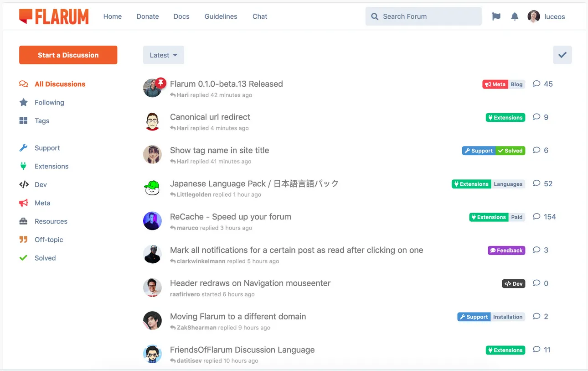
Task: Click author avatar for Japanese Language Pack
Action: (152, 188)
